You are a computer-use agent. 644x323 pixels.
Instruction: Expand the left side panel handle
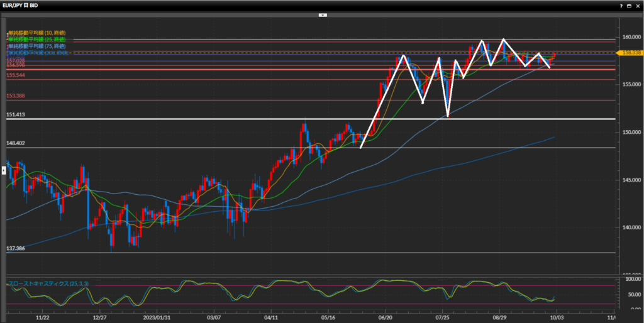[x=3, y=162]
